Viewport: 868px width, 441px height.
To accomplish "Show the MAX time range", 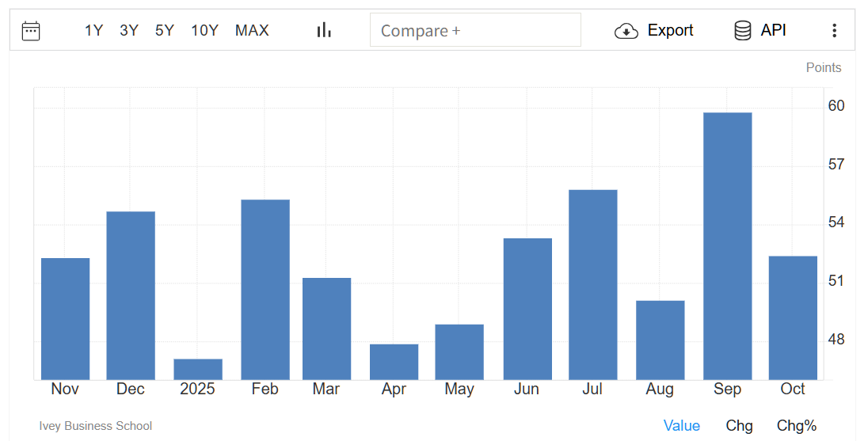I will coord(252,31).
